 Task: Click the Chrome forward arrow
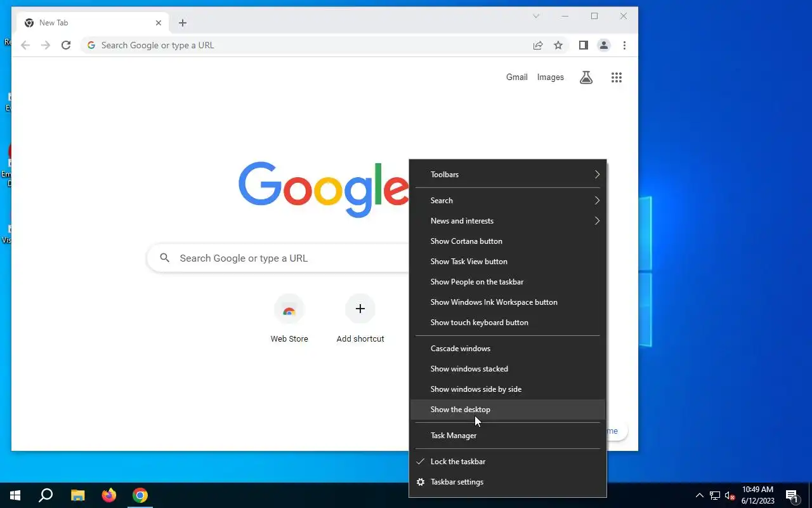click(x=46, y=45)
